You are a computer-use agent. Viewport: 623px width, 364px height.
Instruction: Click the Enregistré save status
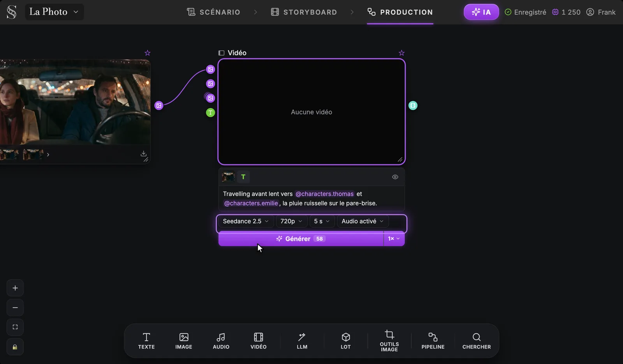click(x=525, y=12)
